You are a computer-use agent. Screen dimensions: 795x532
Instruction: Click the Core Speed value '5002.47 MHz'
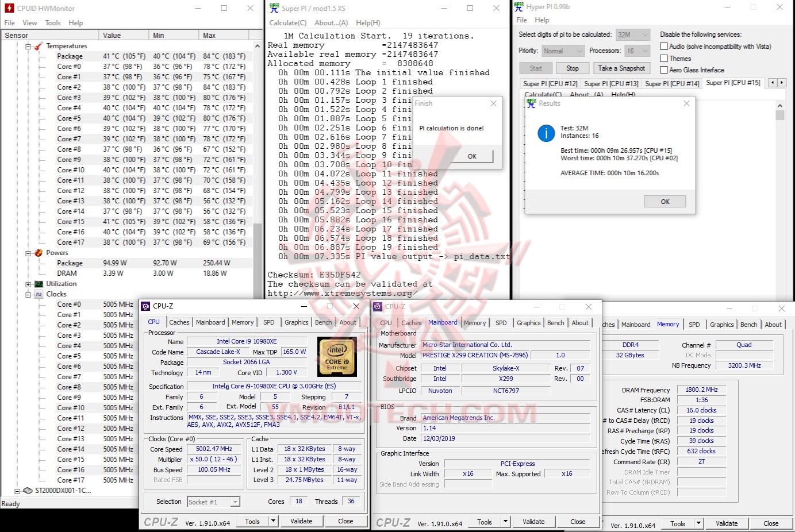point(214,449)
